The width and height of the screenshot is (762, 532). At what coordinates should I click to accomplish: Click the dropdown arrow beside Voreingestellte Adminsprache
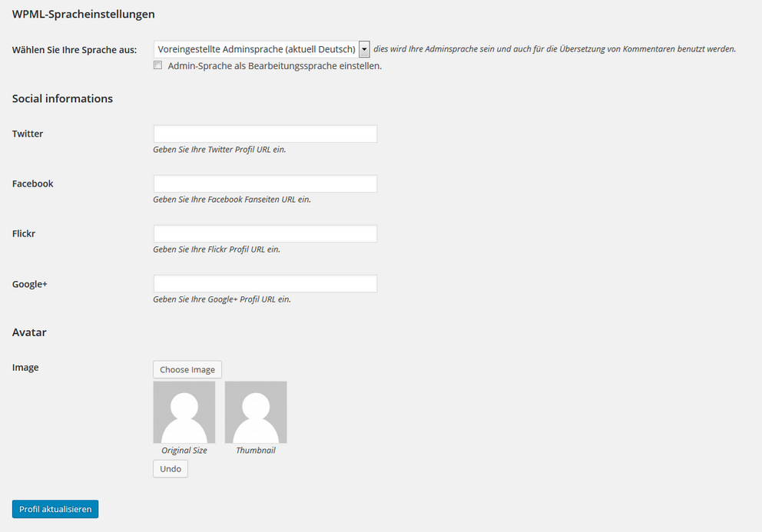[x=364, y=49]
